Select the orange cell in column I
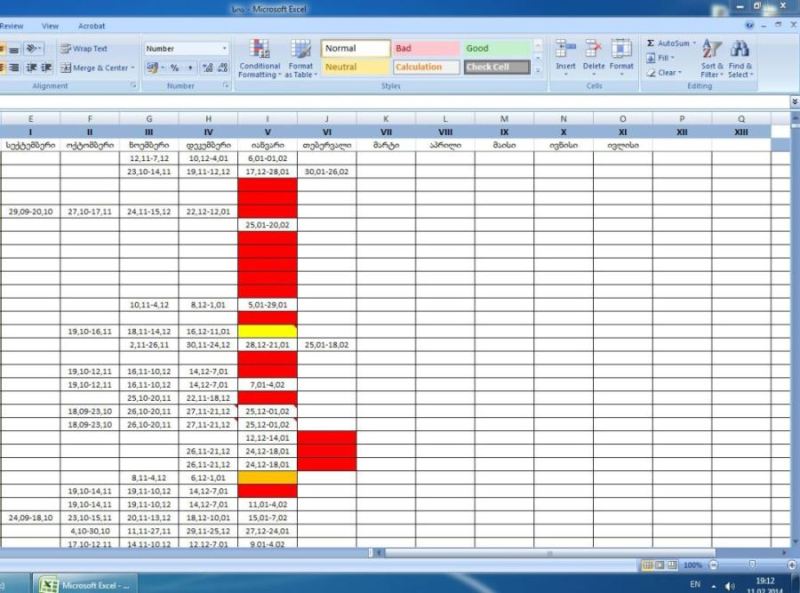 (267, 478)
